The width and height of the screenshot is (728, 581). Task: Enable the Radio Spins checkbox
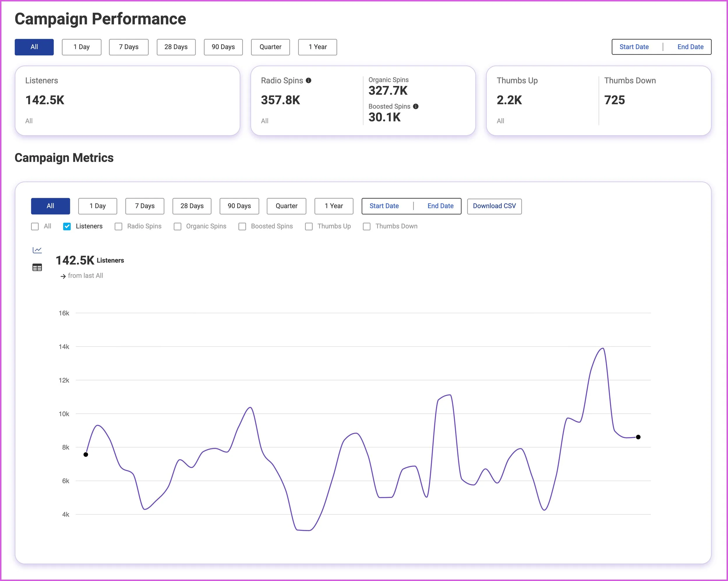pos(119,226)
